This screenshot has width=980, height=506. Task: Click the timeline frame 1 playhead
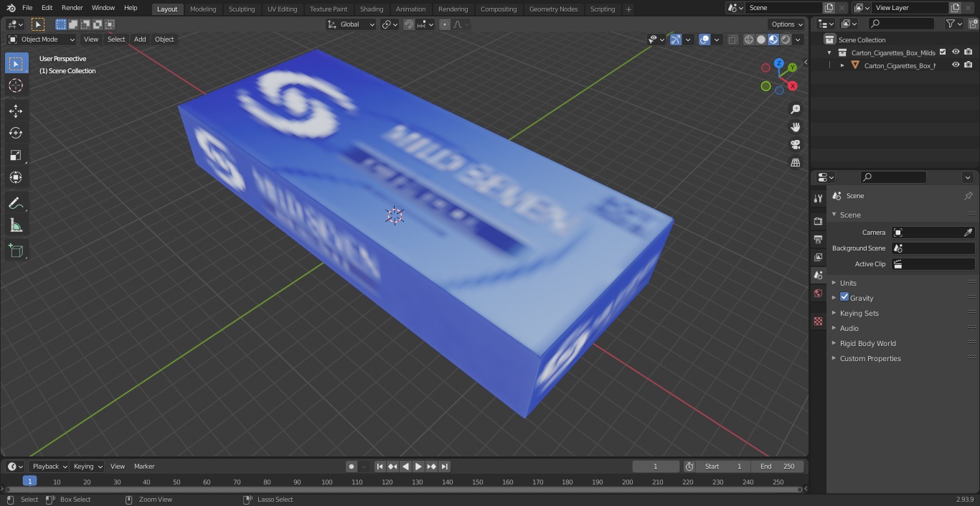pyautogui.click(x=29, y=482)
